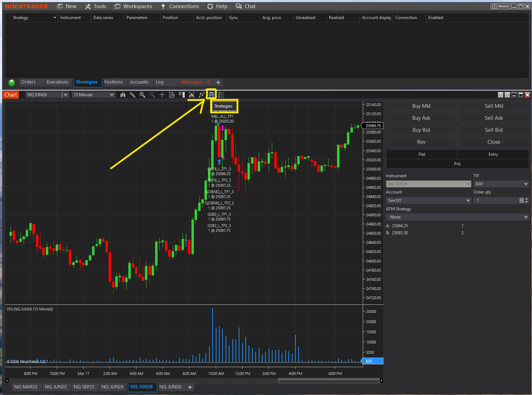The image size is (532, 395).
Task: Click the alerts document icon on chart toolbar
Action: pyautogui.click(x=172, y=94)
